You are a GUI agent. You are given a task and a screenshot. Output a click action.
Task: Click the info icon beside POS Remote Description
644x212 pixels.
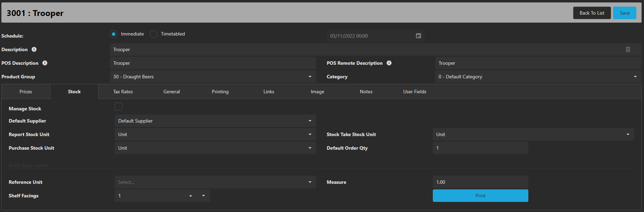(389, 63)
